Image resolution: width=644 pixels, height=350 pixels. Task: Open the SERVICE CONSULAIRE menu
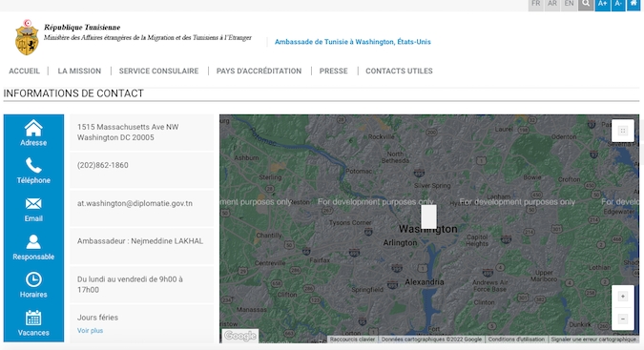158,71
